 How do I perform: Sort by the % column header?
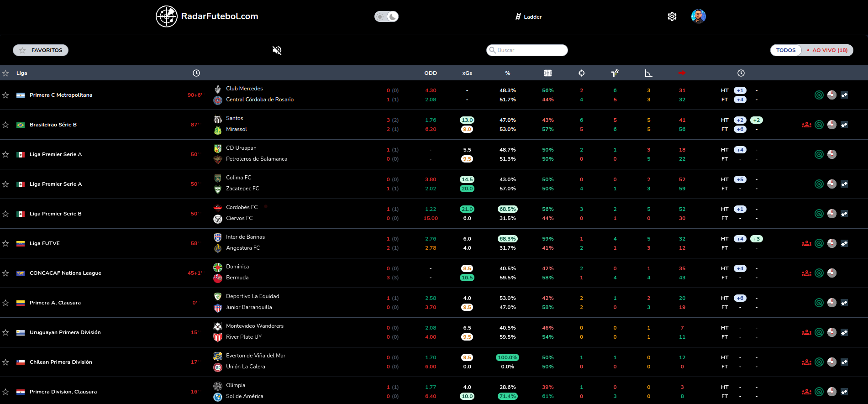[508, 73]
